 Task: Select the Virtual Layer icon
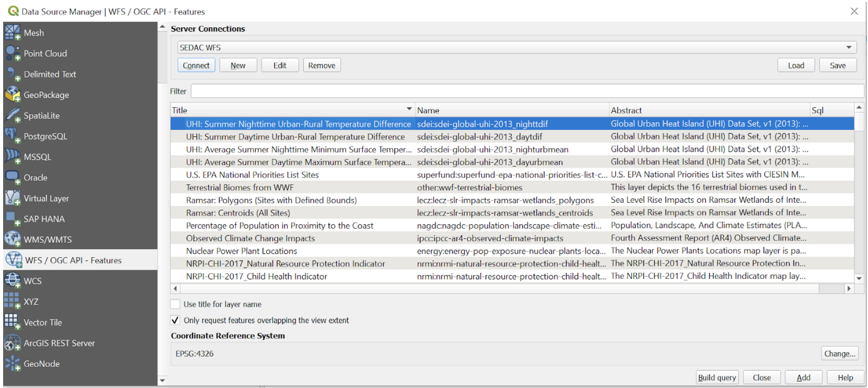point(12,198)
